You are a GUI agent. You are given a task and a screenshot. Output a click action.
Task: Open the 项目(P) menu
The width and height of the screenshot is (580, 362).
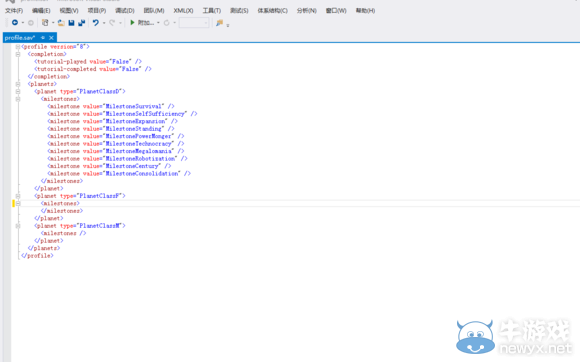tap(97, 10)
